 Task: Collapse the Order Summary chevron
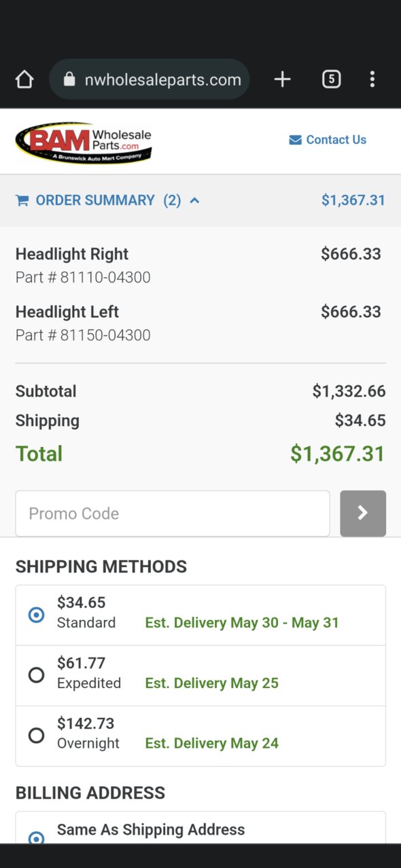tap(194, 200)
